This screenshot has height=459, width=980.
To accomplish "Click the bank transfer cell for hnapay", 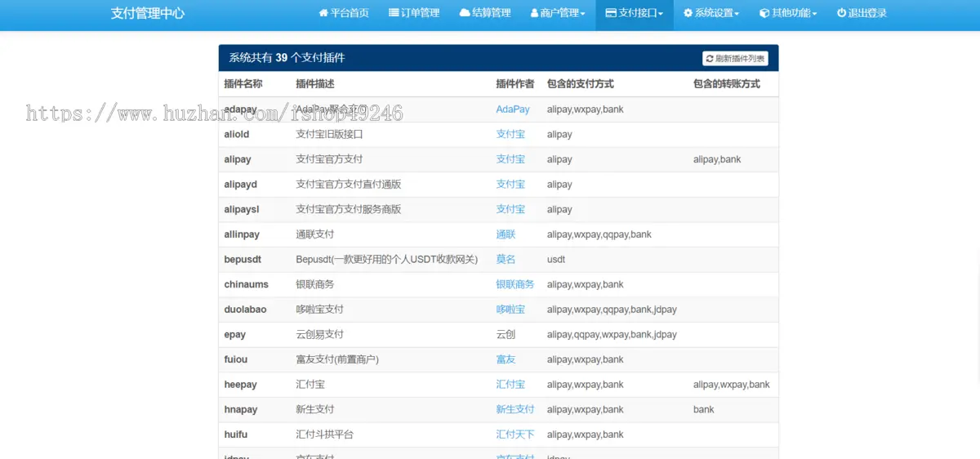I will (x=704, y=409).
